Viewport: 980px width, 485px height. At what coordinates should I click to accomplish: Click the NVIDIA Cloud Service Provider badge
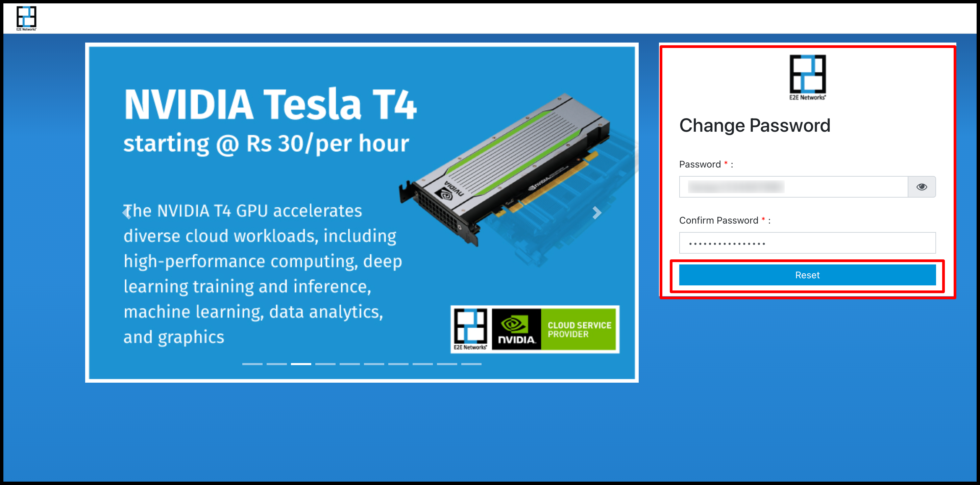535,329
